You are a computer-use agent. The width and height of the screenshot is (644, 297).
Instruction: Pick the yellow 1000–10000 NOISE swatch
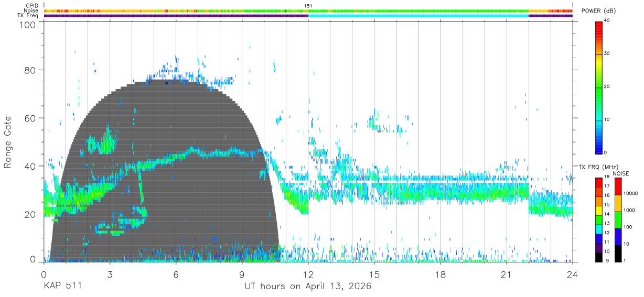(618, 203)
